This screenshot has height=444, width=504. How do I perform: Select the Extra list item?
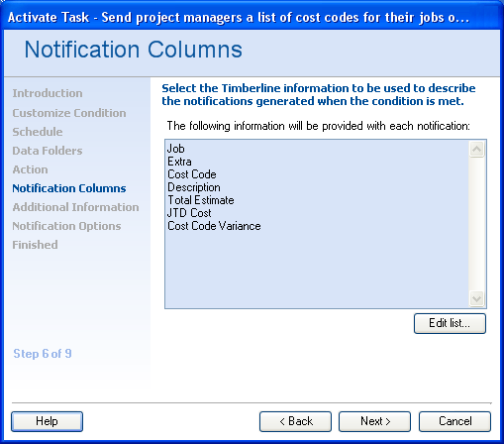coord(179,162)
